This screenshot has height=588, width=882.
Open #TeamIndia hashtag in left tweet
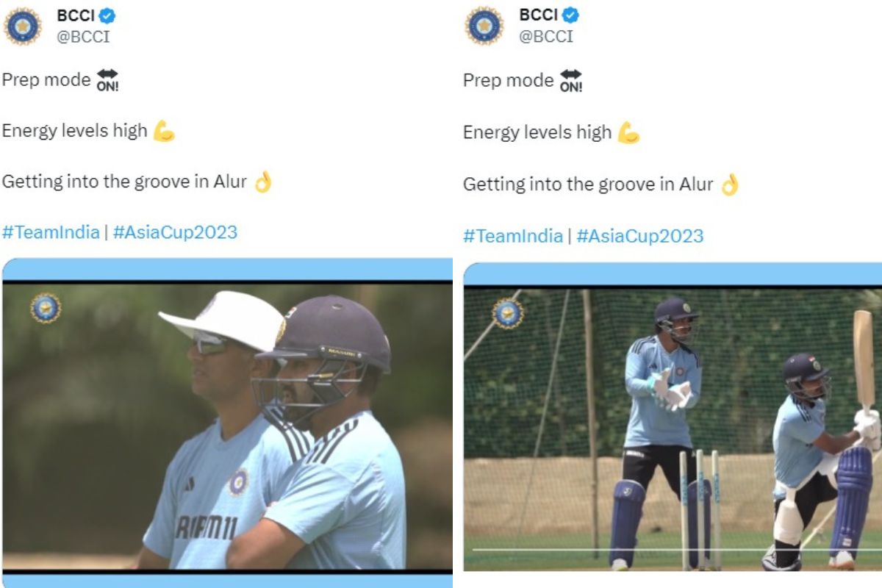pyautogui.click(x=51, y=232)
